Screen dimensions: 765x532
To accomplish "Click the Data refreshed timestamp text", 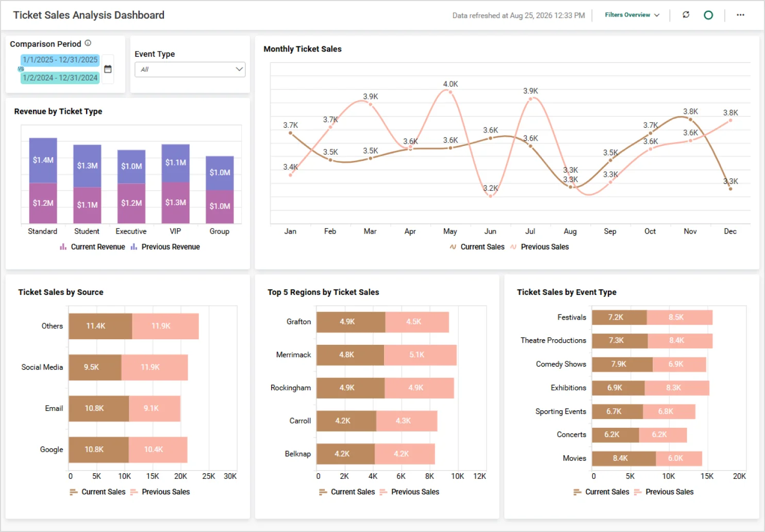I will click(519, 15).
